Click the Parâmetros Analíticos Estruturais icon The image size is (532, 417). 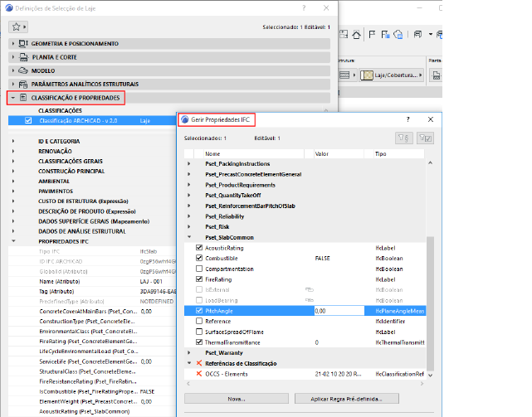(x=23, y=84)
